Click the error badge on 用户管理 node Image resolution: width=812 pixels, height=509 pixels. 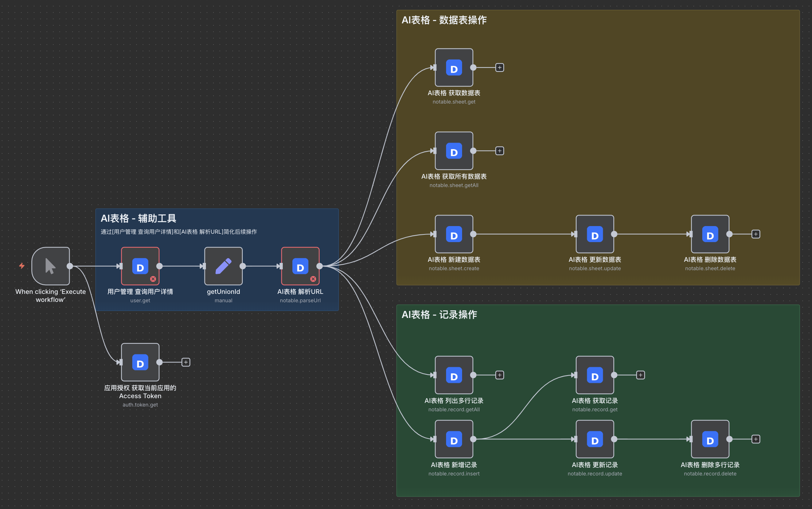coord(153,279)
